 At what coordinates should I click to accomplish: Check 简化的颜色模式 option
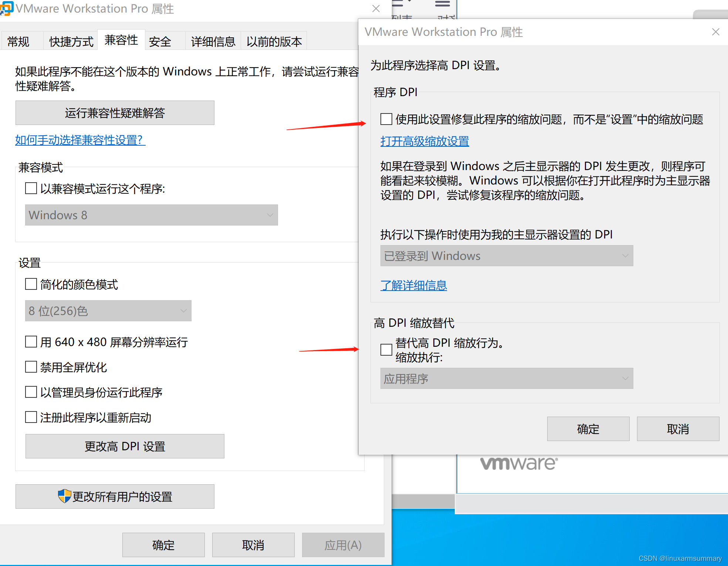tap(31, 284)
